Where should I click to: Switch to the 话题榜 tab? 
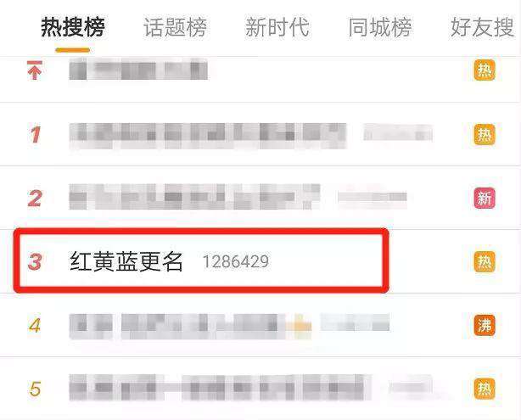175,27
